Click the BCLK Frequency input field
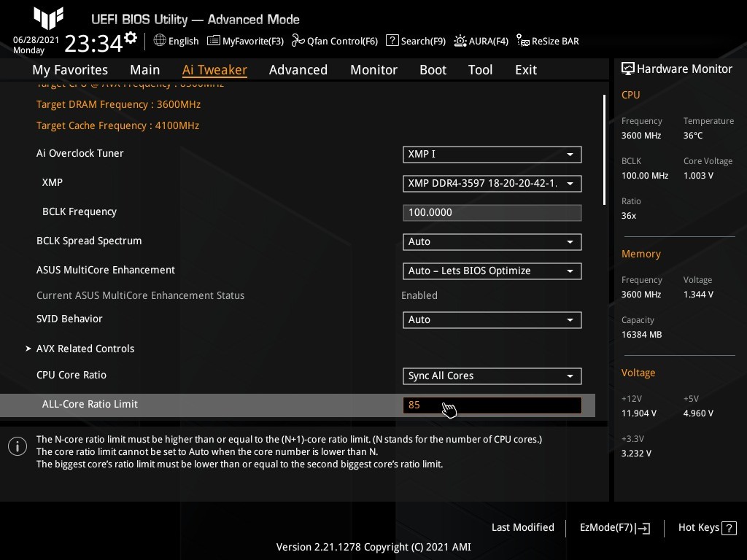Screen dimensions: 747x560 coord(492,212)
